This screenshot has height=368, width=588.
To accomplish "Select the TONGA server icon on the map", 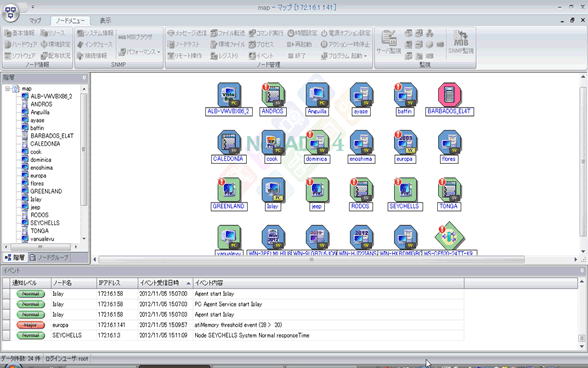I will pyautogui.click(x=450, y=190).
